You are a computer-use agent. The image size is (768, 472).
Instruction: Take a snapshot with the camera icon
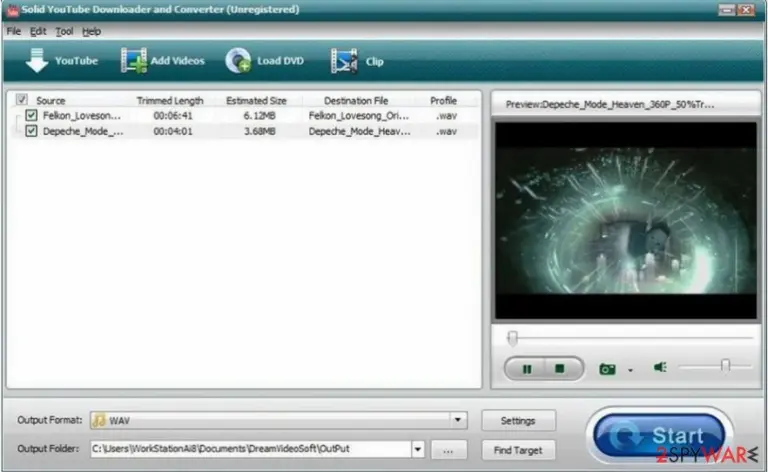(x=607, y=369)
